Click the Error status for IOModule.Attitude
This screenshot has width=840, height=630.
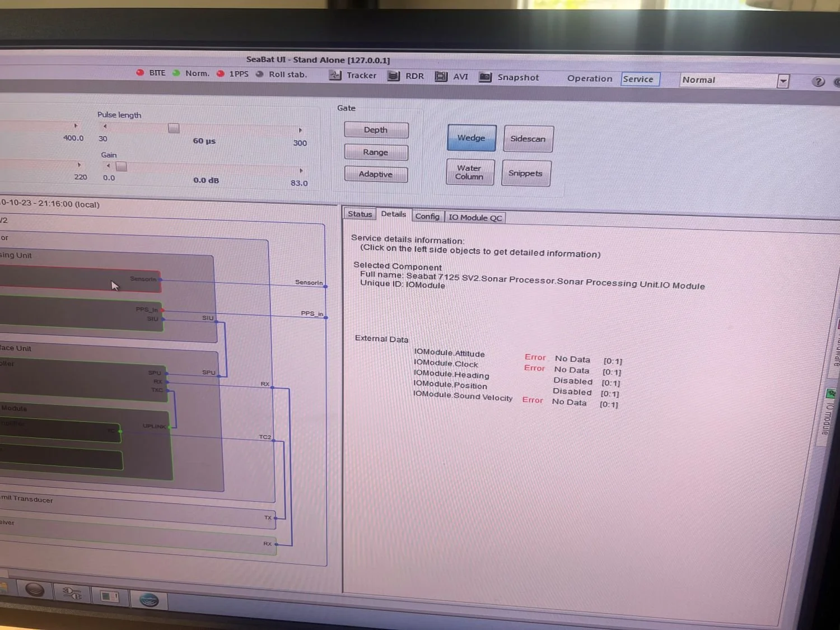[x=535, y=357]
